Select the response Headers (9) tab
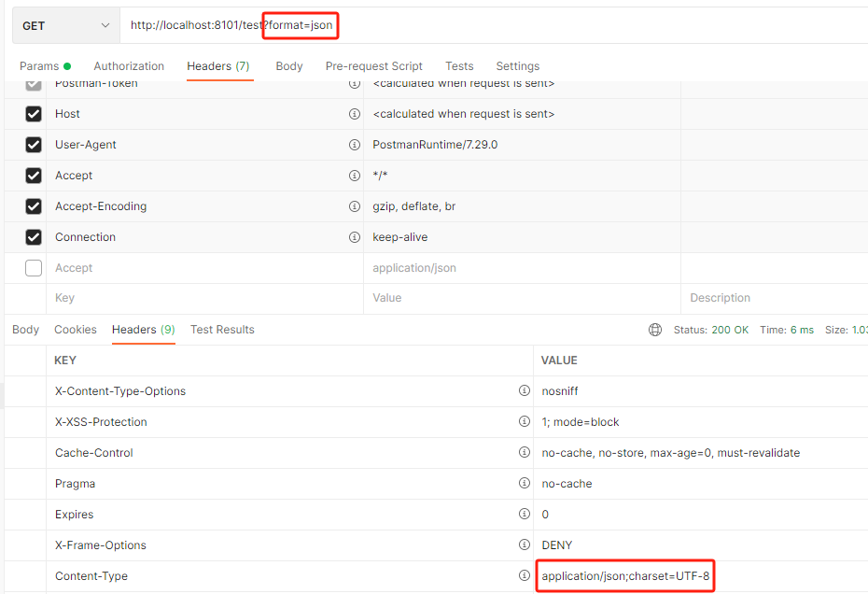The height and width of the screenshot is (594, 868). pos(144,329)
